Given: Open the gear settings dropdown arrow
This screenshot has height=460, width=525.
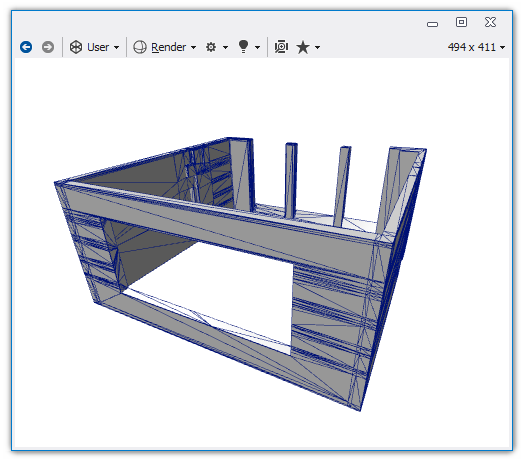Looking at the screenshot, I should pyautogui.click(x=225, y=48).
